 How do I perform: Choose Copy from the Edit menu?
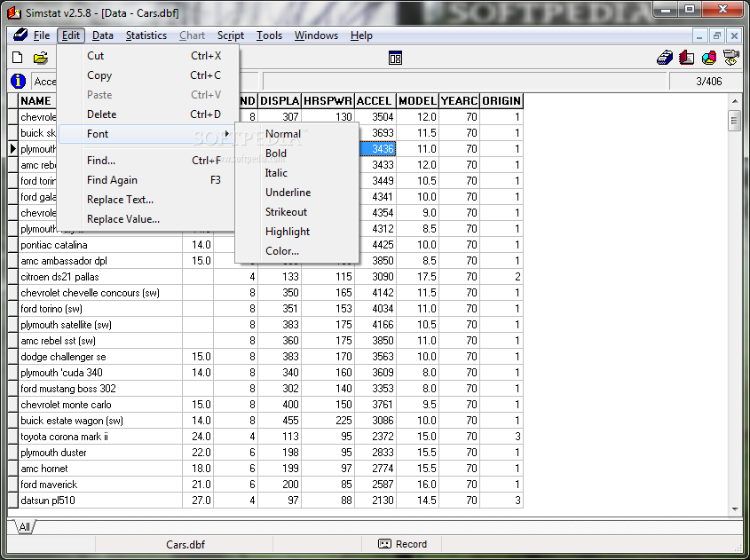[x=148, y=75]
